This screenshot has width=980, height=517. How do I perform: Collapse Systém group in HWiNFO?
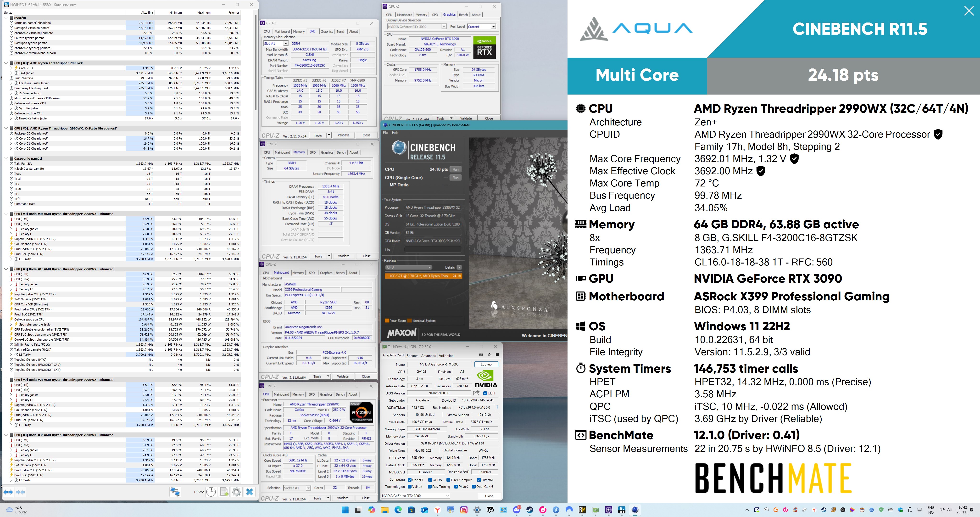tap(6, 18)
